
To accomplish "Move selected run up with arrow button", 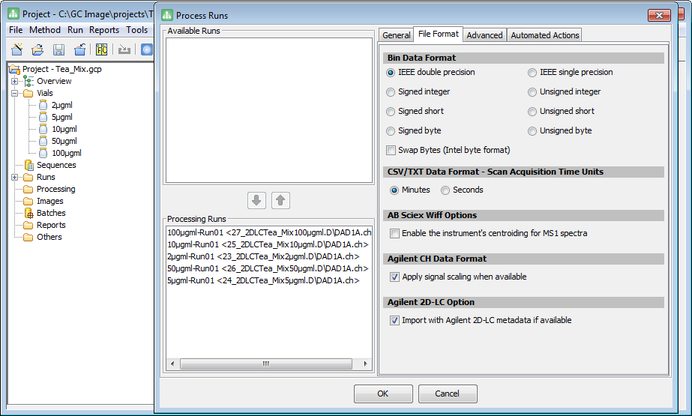I will click(x=281, y=200).
